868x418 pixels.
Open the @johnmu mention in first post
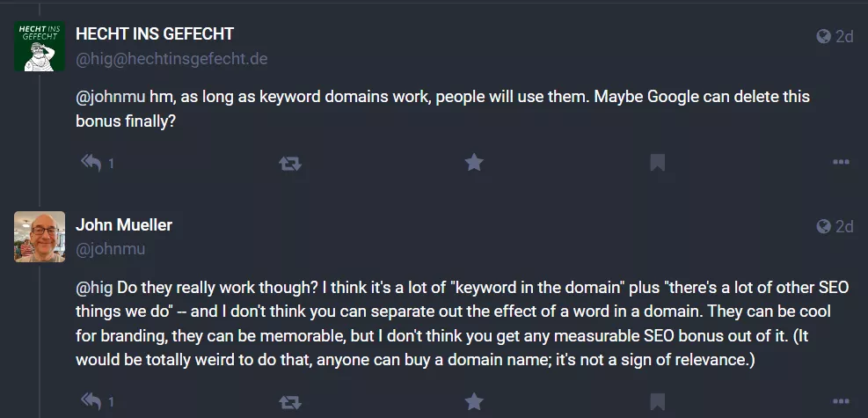click(x=111, y=97)
